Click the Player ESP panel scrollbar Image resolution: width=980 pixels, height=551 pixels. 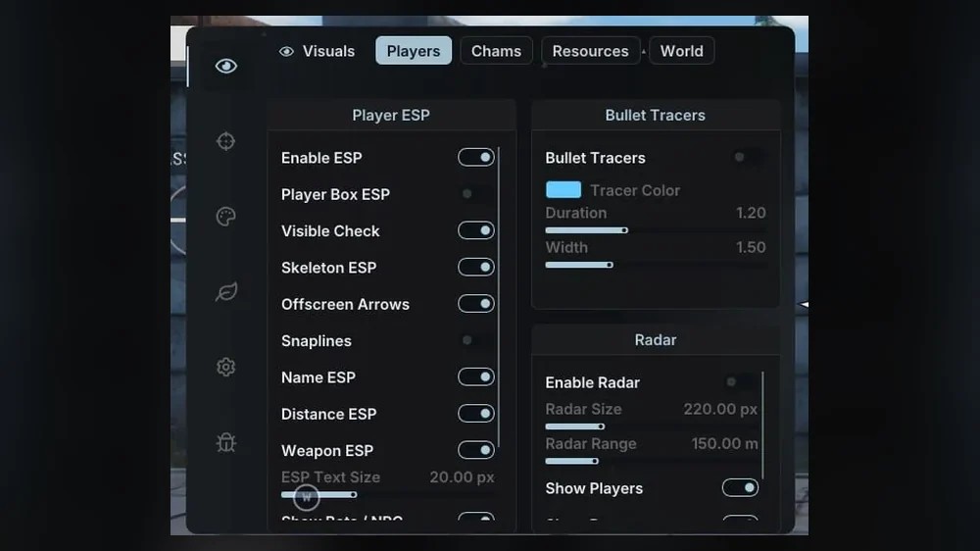pyautogui.click(x=499, y=298)
